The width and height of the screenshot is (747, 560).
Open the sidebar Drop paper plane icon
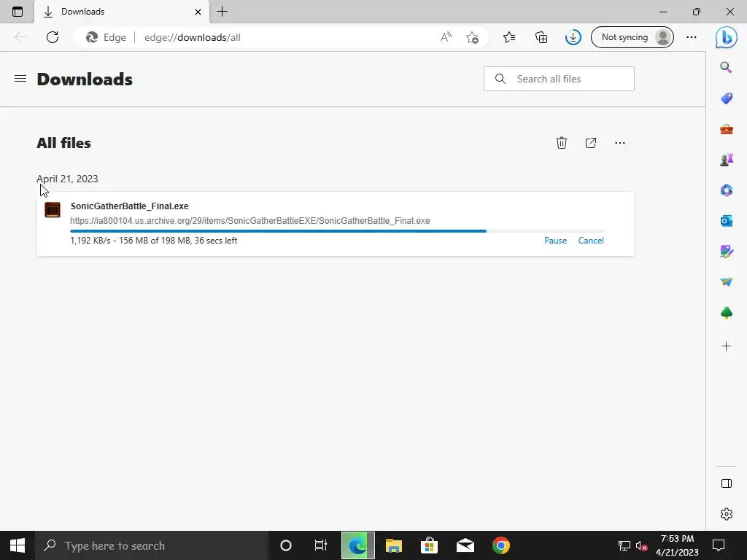tap(726, 282)
